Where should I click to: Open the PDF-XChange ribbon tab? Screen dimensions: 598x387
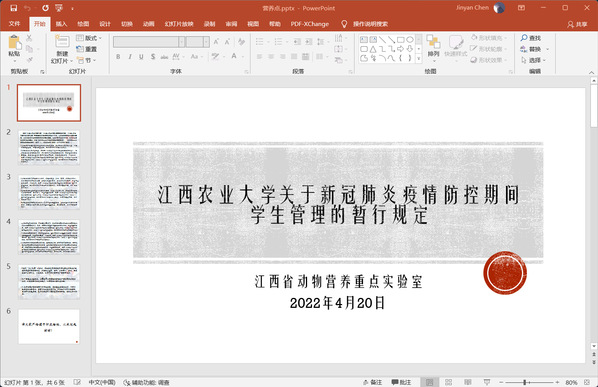click(x=310, y=24)
